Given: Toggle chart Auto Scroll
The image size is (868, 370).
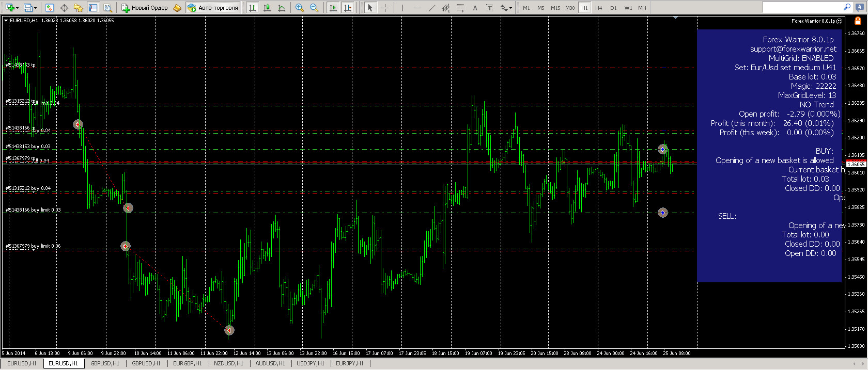Looking at the screenshot, I should (x=333, y=8).
